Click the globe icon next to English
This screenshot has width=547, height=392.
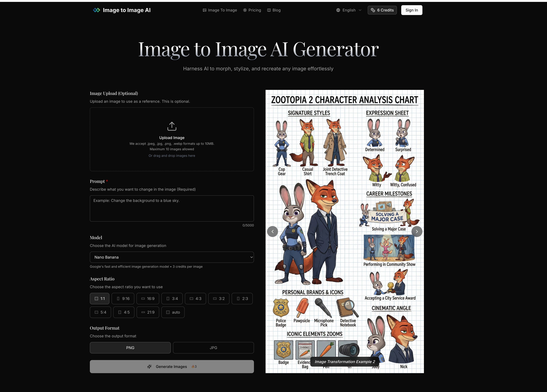point(338,10)
